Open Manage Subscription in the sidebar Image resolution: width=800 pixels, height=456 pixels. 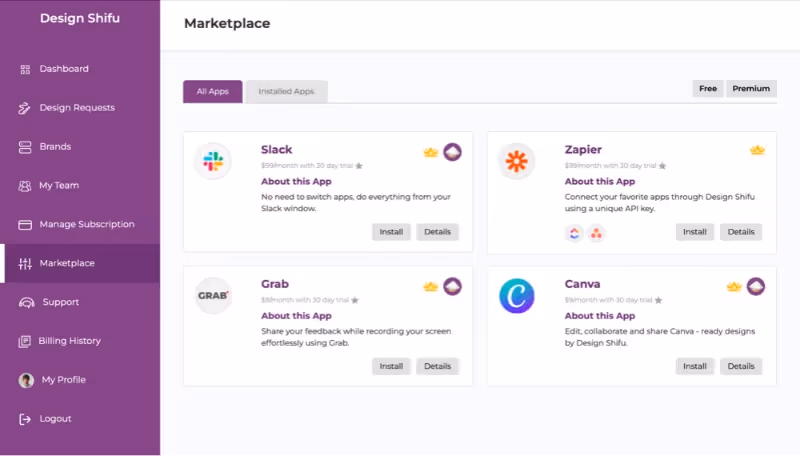click(80, 224)
